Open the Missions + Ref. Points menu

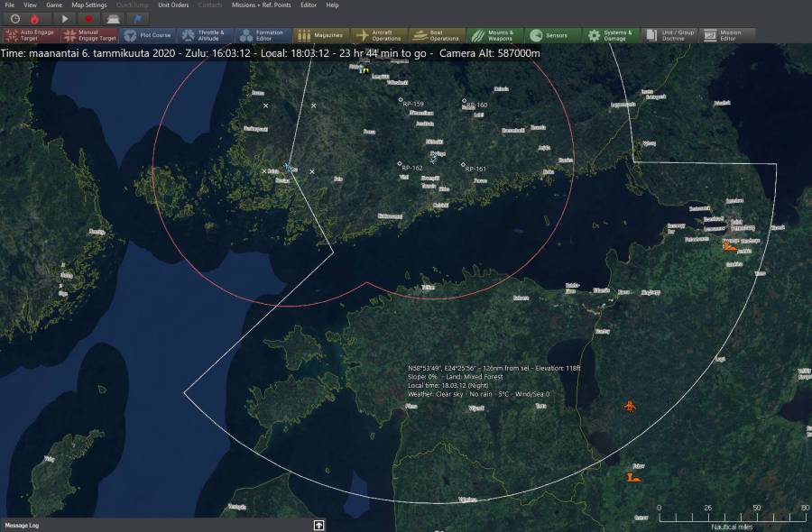[261, 5]
